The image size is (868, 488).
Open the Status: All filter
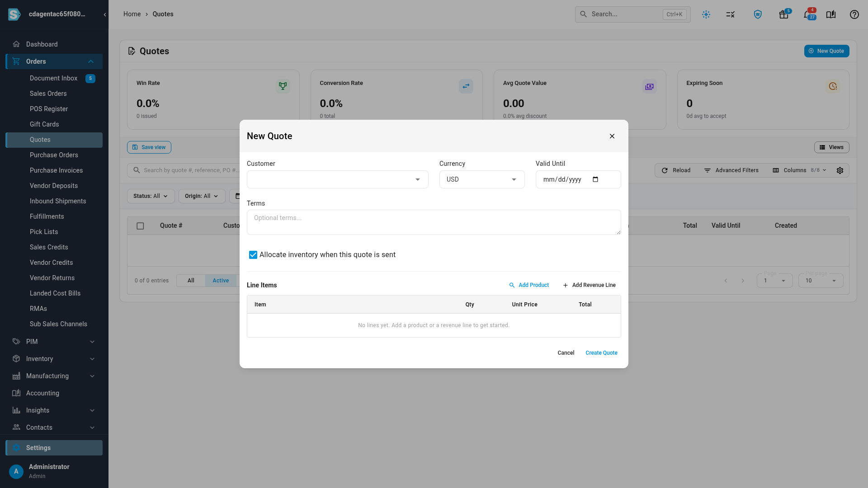pyautogui.click(x=151, y=196)
